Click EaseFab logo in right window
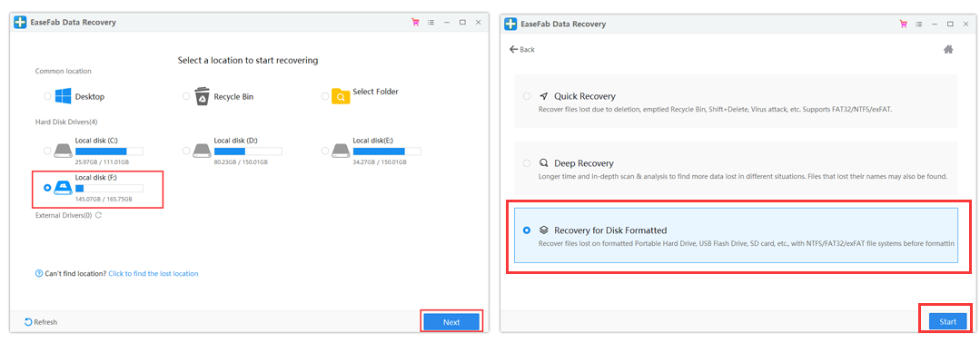This screenshot has height=343, width=980. pos(510,24)
